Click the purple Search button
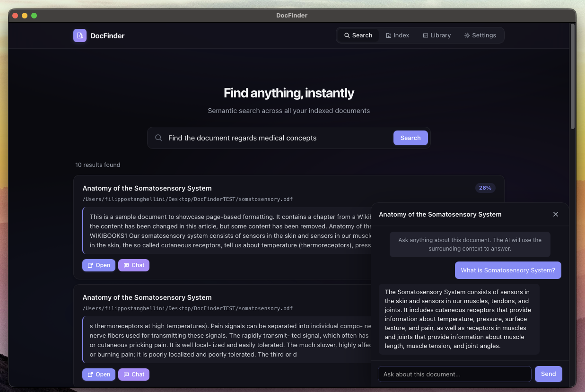The width and height of the screenshot is (585, 392). point(410,138)
